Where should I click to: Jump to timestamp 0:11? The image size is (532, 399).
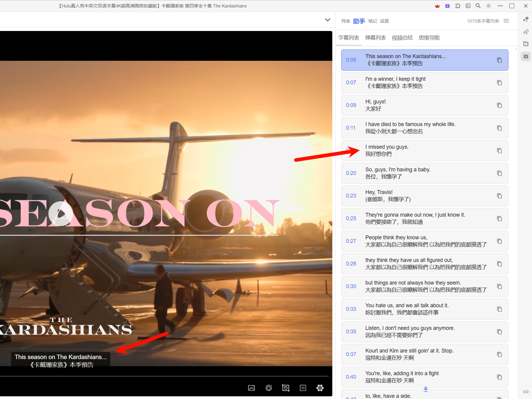tap(351, 128)
